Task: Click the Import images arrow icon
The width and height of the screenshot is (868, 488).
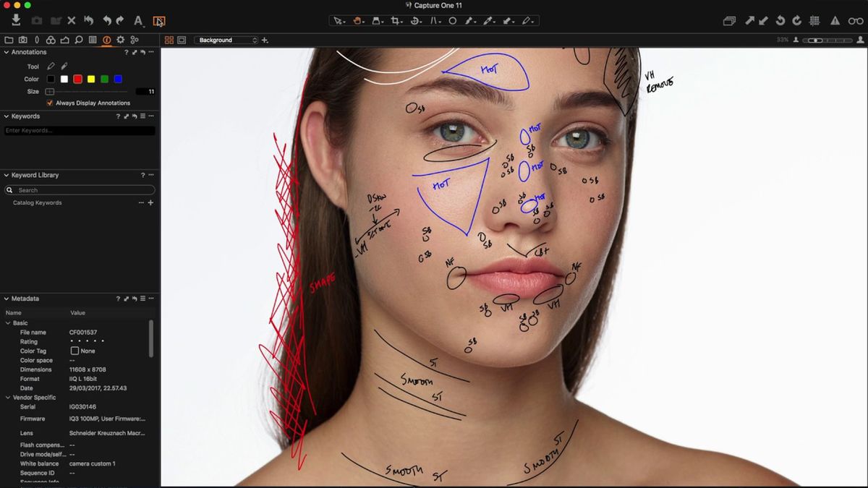Action: 14,20
